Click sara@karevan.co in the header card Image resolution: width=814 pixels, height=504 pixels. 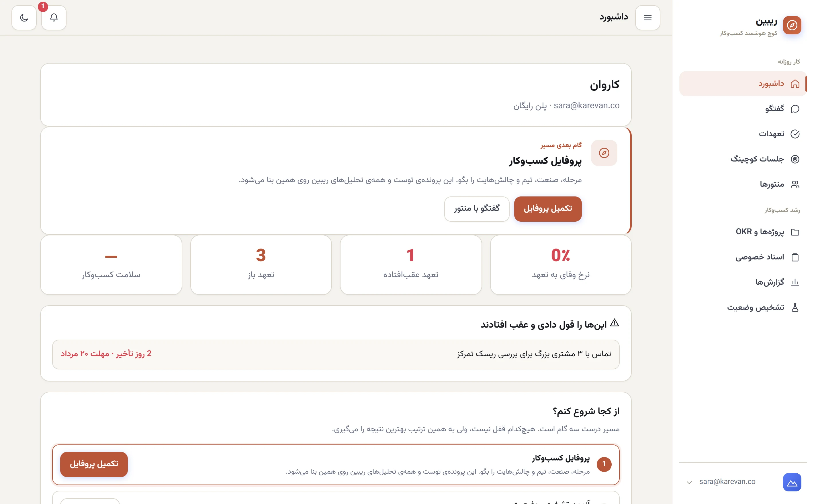click(586, 106)
